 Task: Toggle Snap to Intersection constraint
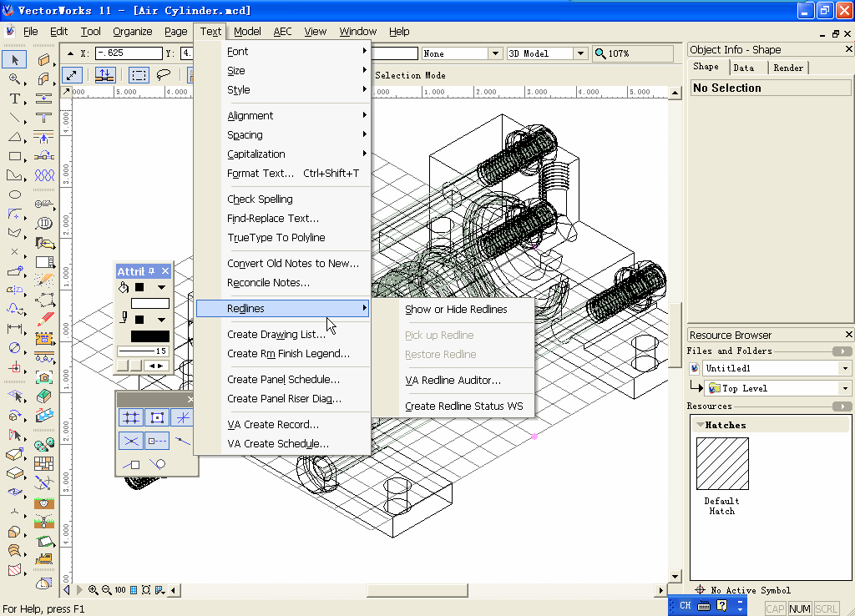click(131, 441)
